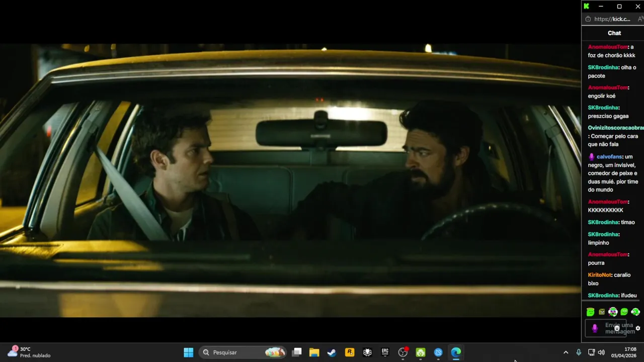The image size is (644, 362).
Task: Click message text 'preszciso gagaa'
Action: coord(608,116)
